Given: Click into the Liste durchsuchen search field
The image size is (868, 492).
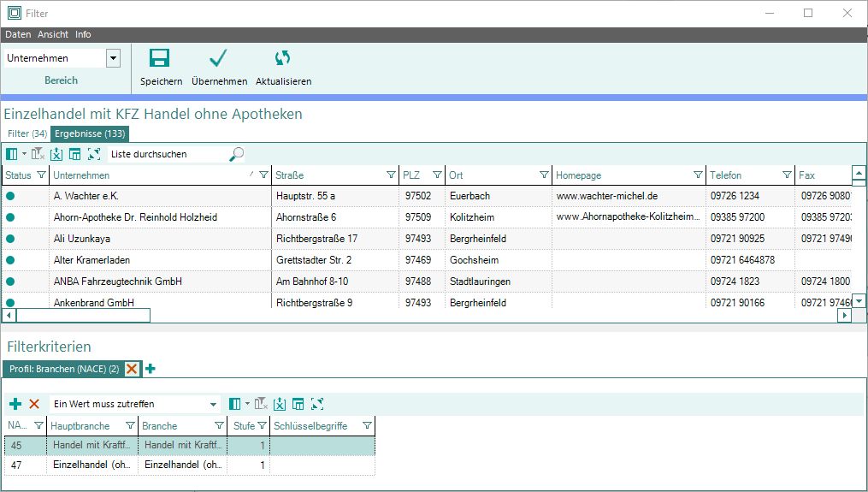Looking at the screenshot, I should click(167, 155).
